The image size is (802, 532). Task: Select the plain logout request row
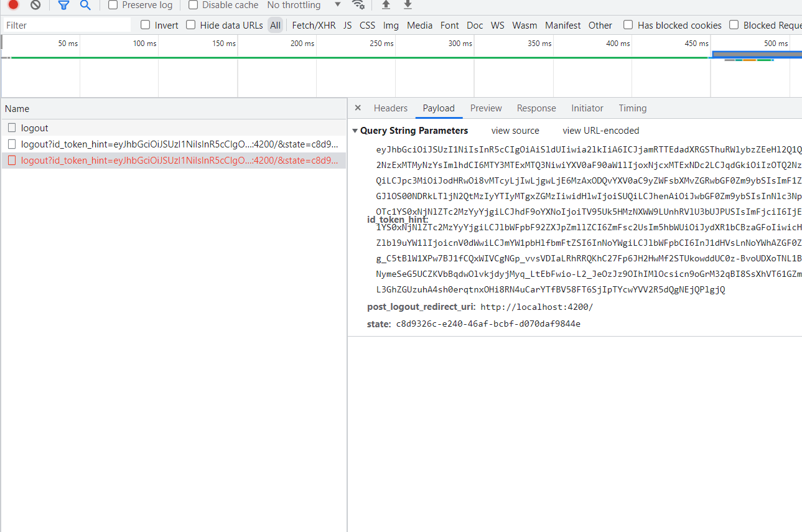174,128
